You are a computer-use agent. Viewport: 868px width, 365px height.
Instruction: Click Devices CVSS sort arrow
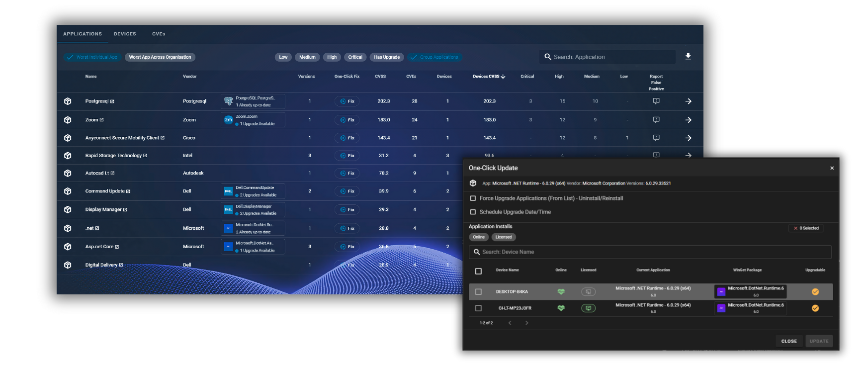point(503,77)
